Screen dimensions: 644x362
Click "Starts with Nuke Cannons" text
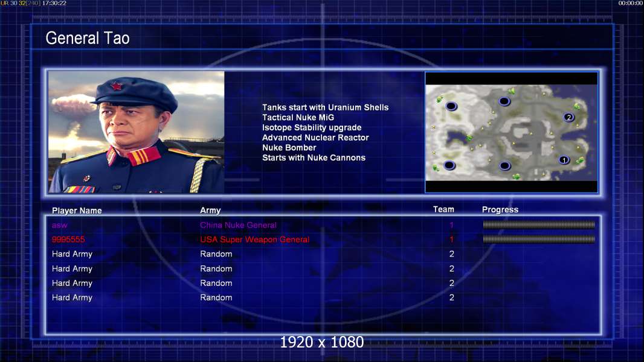[x=314, y=158]
